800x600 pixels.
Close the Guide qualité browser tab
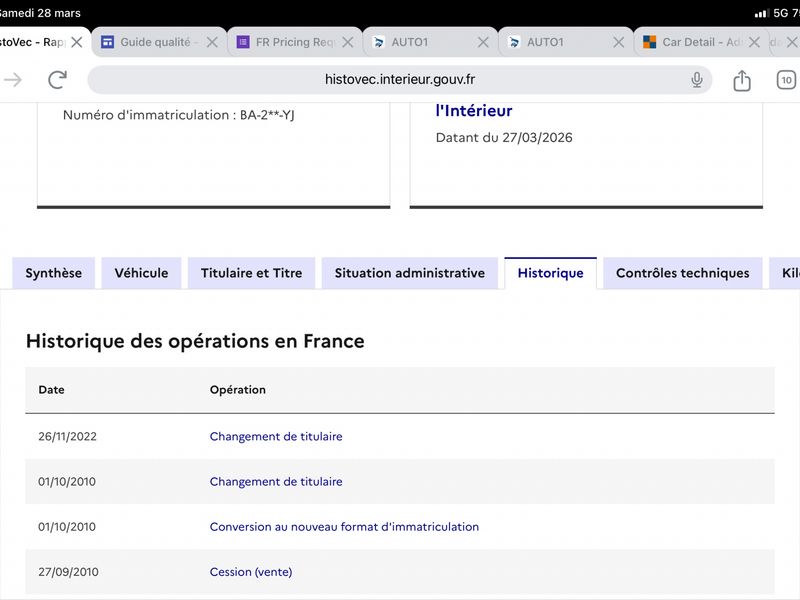pyautogui.click(x=212, y=42)
